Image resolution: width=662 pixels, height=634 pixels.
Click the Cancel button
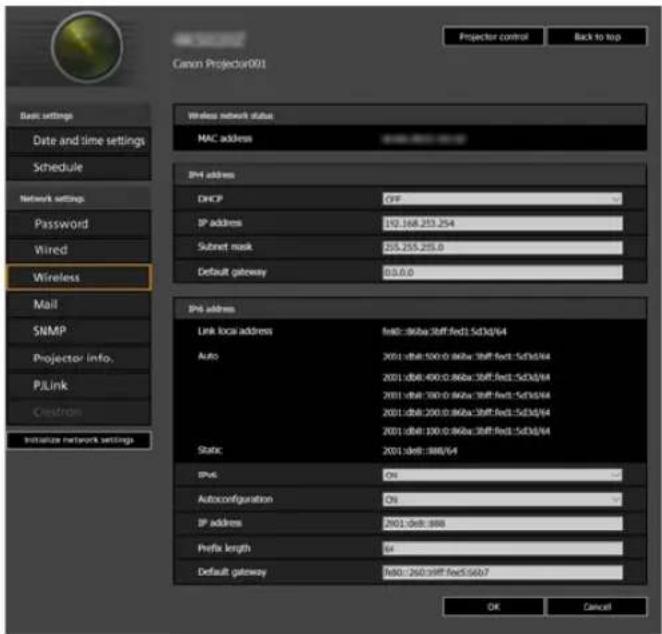tap(597, 607)
